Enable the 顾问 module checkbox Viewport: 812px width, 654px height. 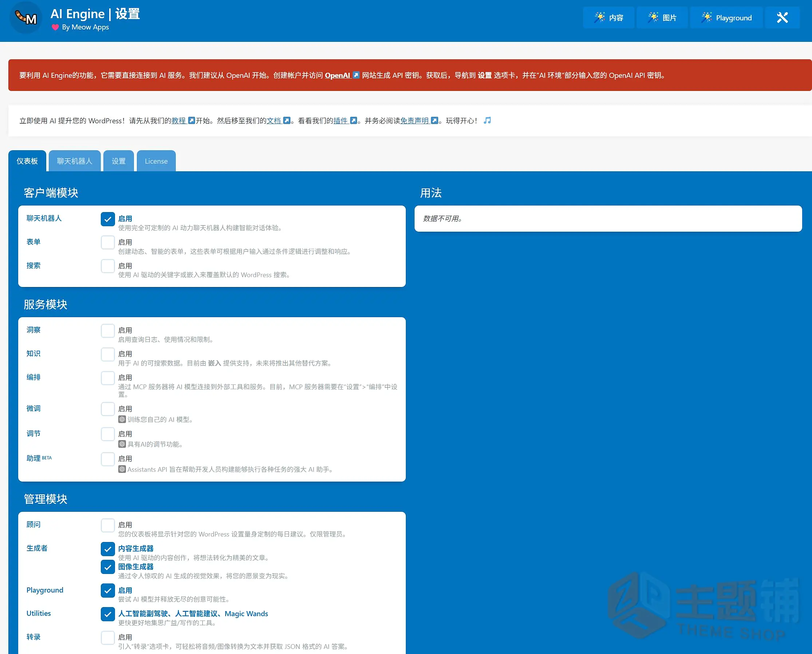coord(108,526)
